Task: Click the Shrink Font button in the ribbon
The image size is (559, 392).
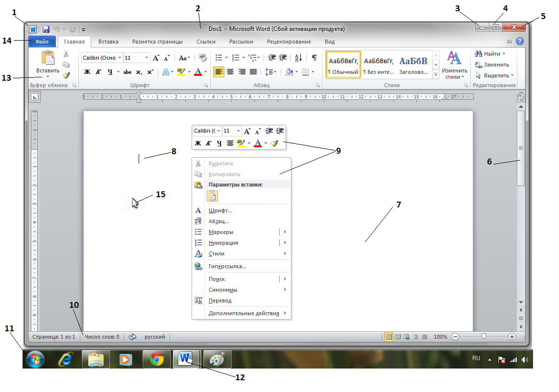Action: coord(167,58)
